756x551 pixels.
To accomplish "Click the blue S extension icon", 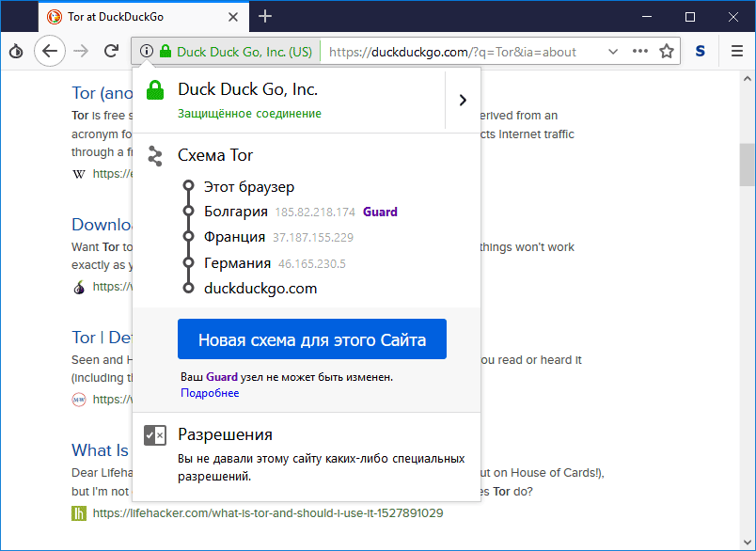I will click(701, 51).
